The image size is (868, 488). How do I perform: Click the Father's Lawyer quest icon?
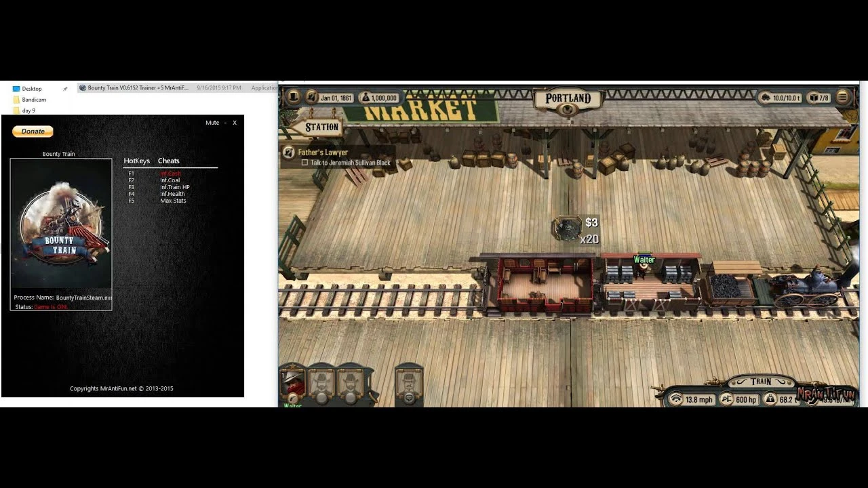tap(289, 152)
